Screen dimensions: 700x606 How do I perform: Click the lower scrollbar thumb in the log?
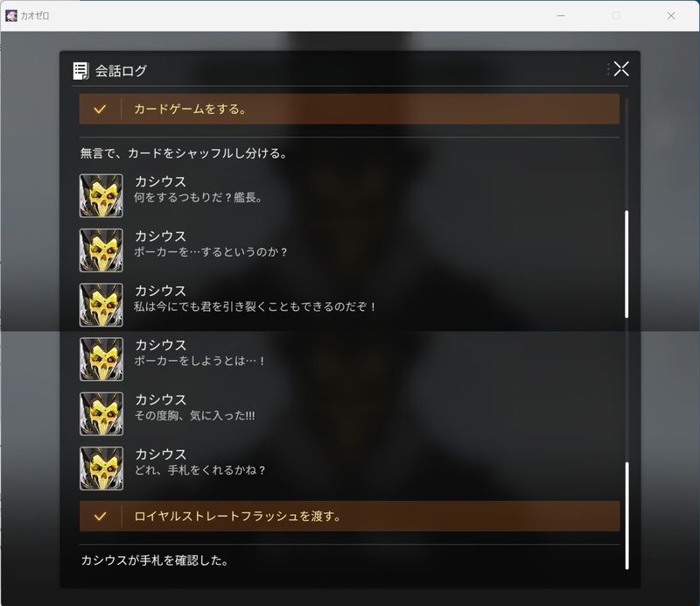[x=626, y=516]
